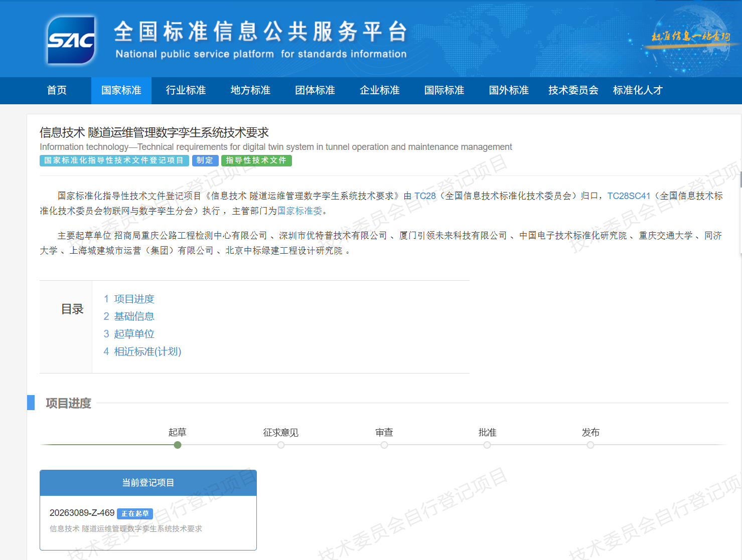Open the 国家标准 nav tab
Image resolution: width=742 pixels, height=560 pixels.
point(121,90)
